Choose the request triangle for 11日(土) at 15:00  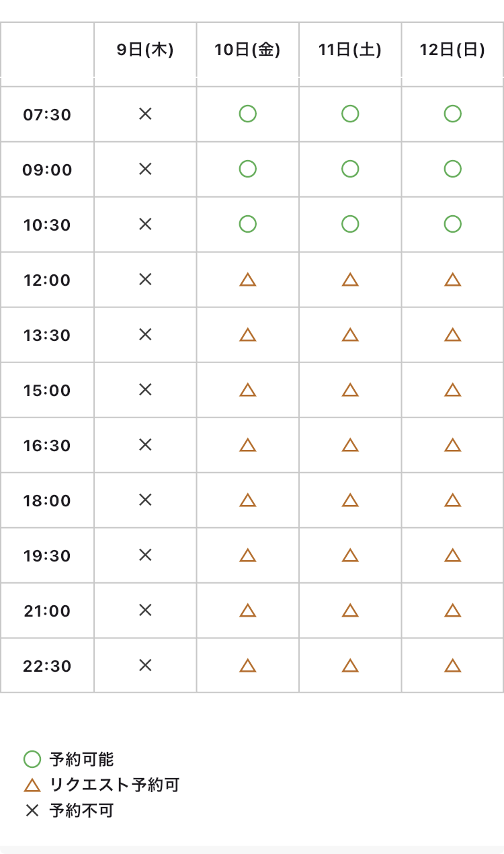click(350, 389)
